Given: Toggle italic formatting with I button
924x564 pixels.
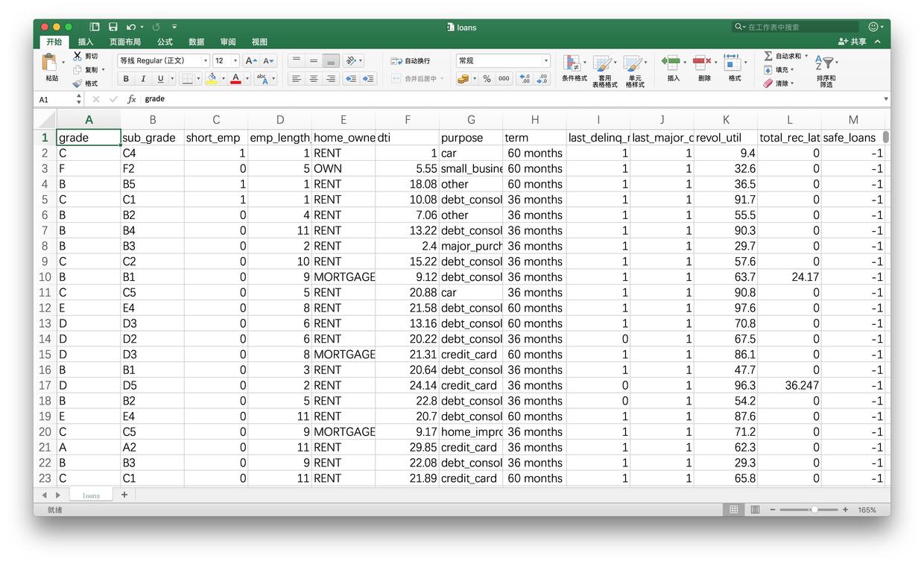Looking at the screenshot, I should tap(143, 79).
